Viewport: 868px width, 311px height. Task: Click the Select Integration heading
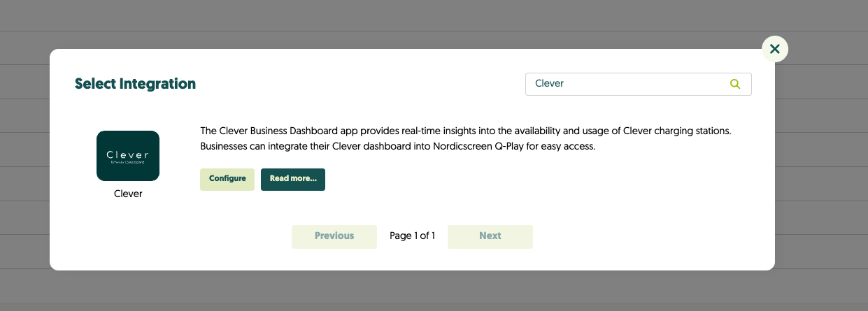point(135,84)
